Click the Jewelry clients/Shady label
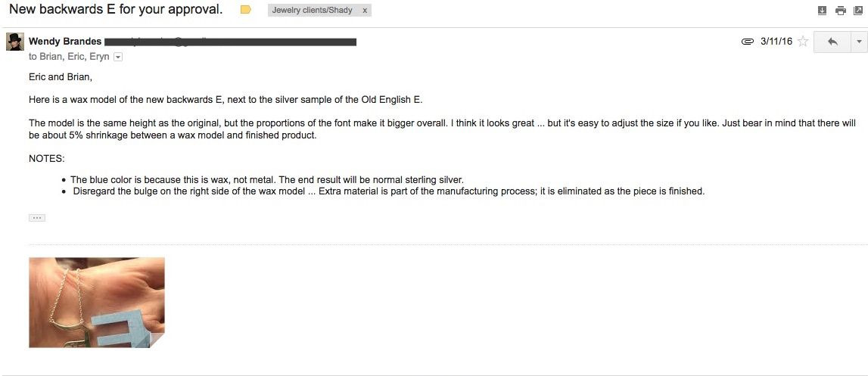 click(313, 10)
